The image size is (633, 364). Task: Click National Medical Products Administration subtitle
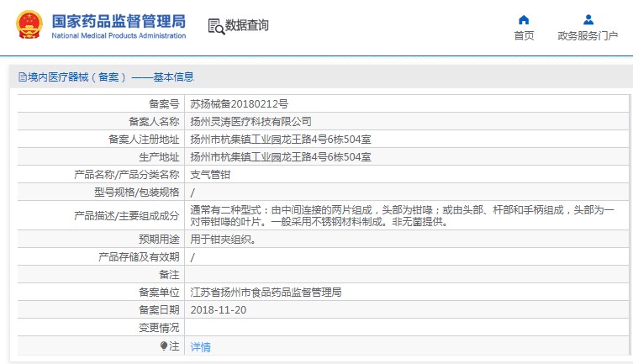click(119, 35)
